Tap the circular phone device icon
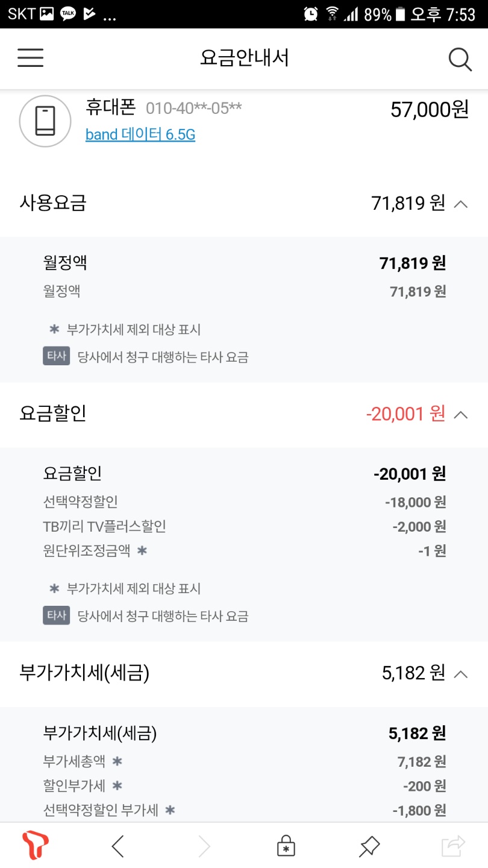Viewport: 488px width, 868px height. click(45, 121)
